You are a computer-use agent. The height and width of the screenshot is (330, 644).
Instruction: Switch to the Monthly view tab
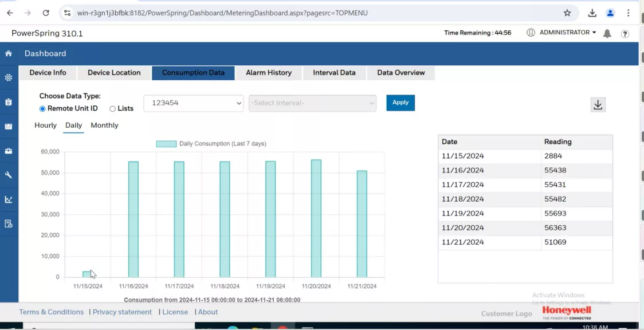point(104,125)
